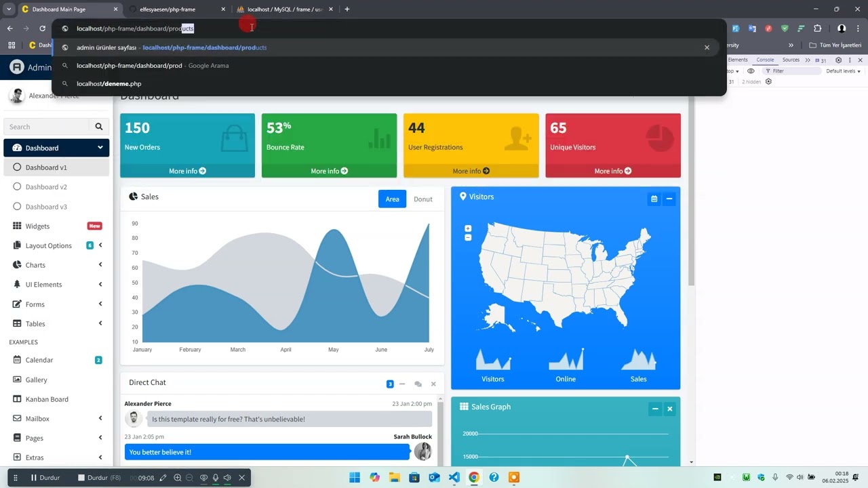Click the recorder pencil annotate icon
The height and width of the screenshot is (488, 868).
click(x=163, y=478)
